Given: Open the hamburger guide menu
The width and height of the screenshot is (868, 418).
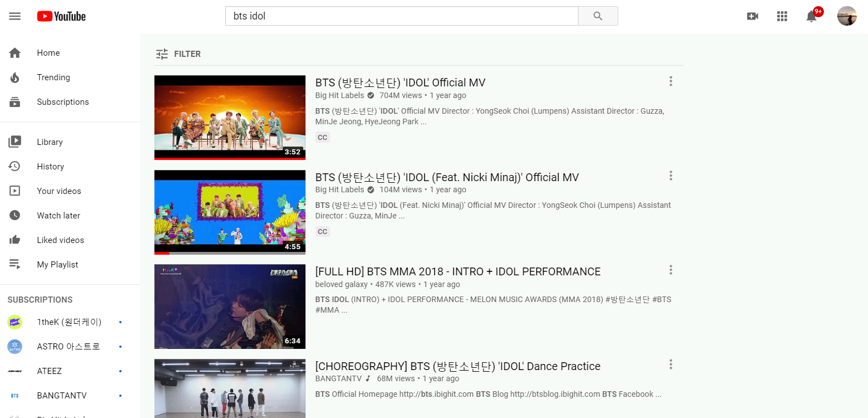Looking at the screenshot, I should (x=15, y=16).
